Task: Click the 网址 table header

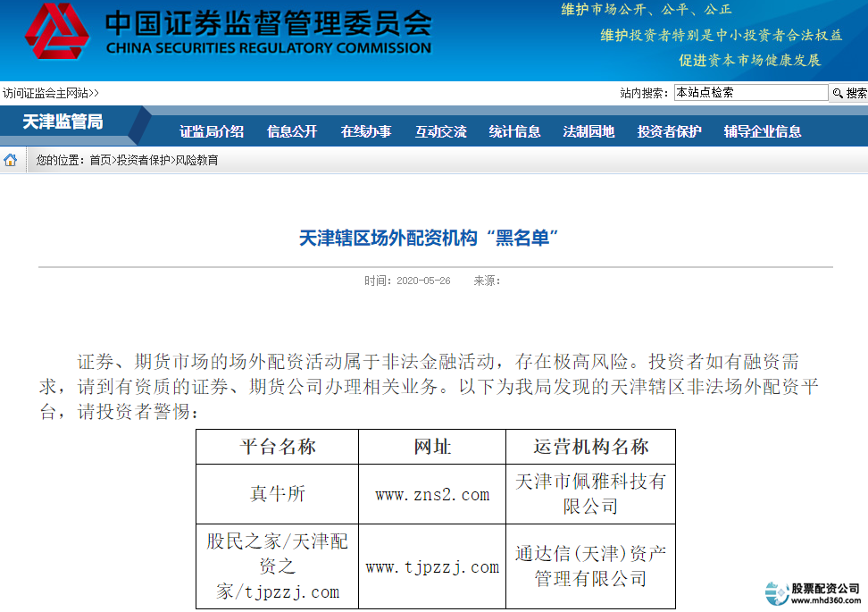Action: tap(432, 447)
